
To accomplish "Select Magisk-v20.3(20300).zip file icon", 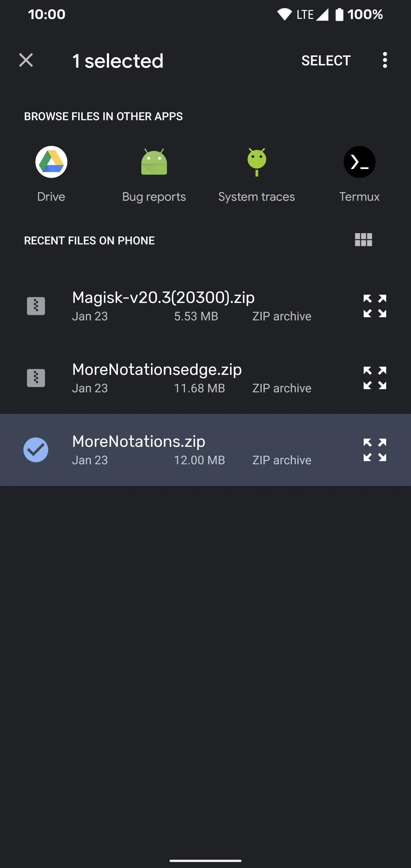I will (36, 306).
